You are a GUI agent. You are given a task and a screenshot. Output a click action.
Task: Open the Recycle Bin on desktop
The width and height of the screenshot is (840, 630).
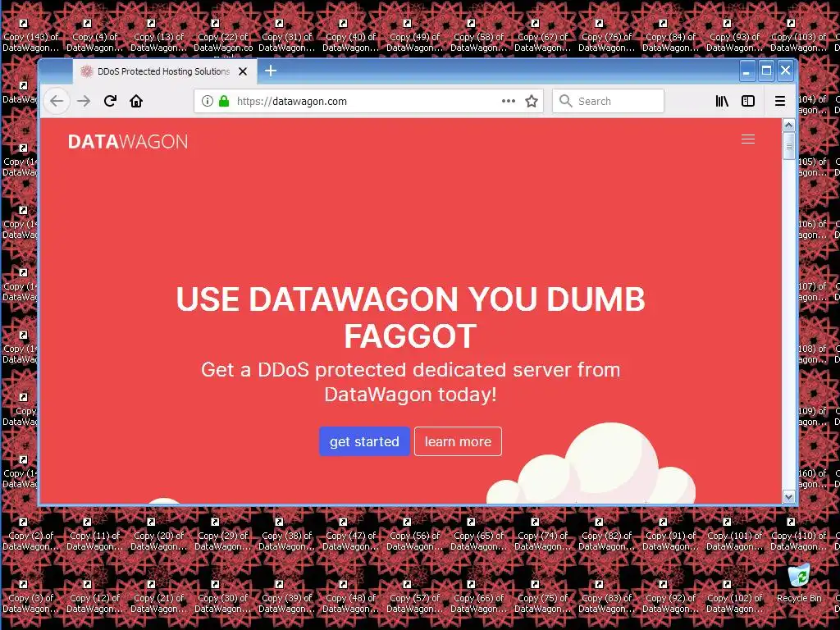point(799,582)
